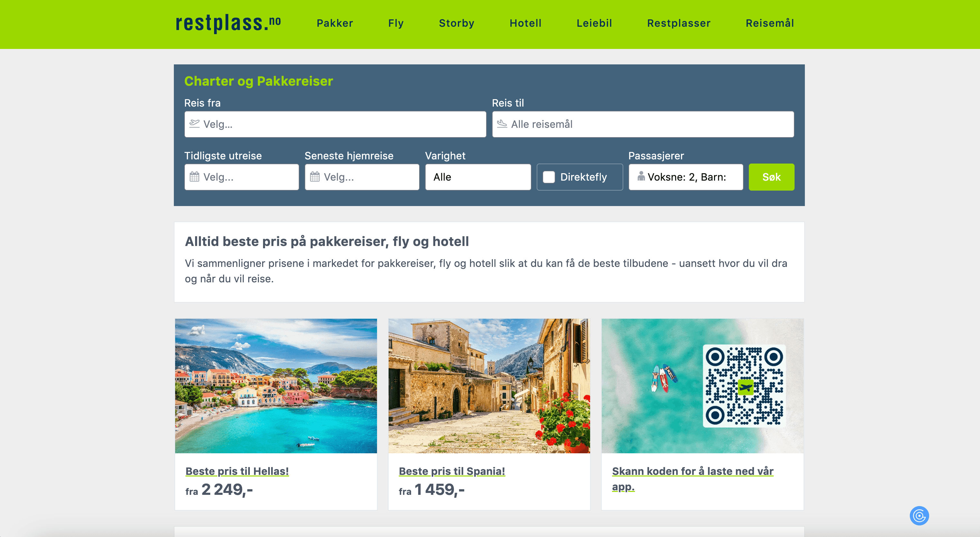Open the Pakker menu item

[x=335, y=23]
